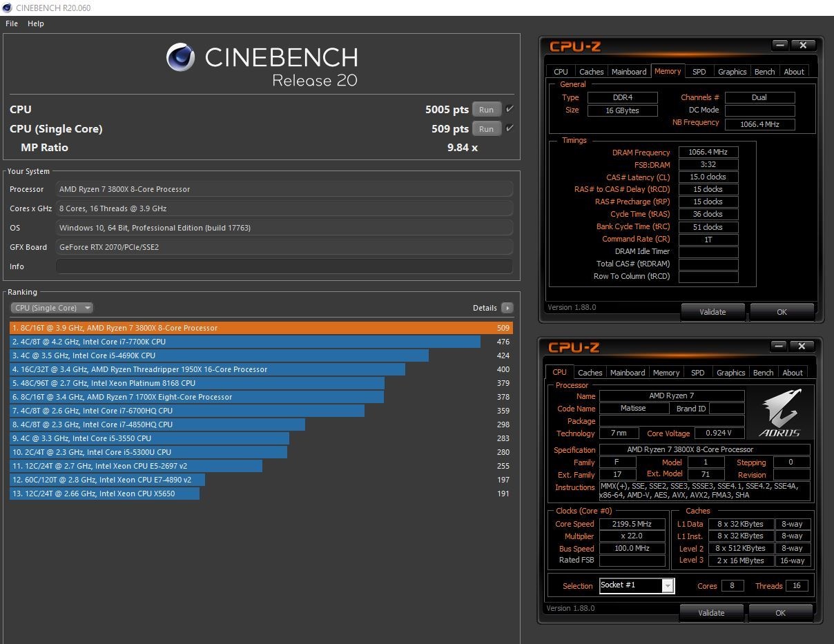The image size is (834, 644).
Task: Select the Core i5-5300U ranking row
Action: point(261,452)
